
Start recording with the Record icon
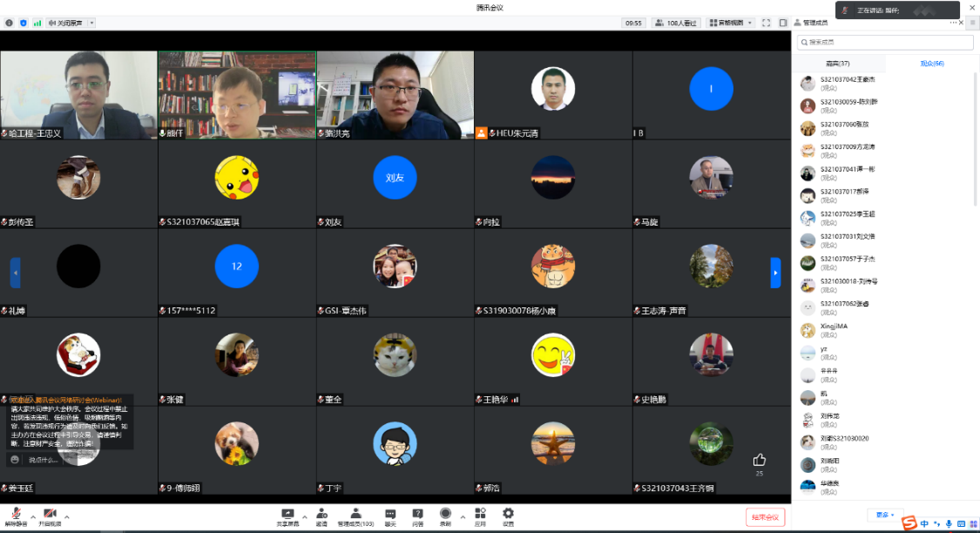445,515
